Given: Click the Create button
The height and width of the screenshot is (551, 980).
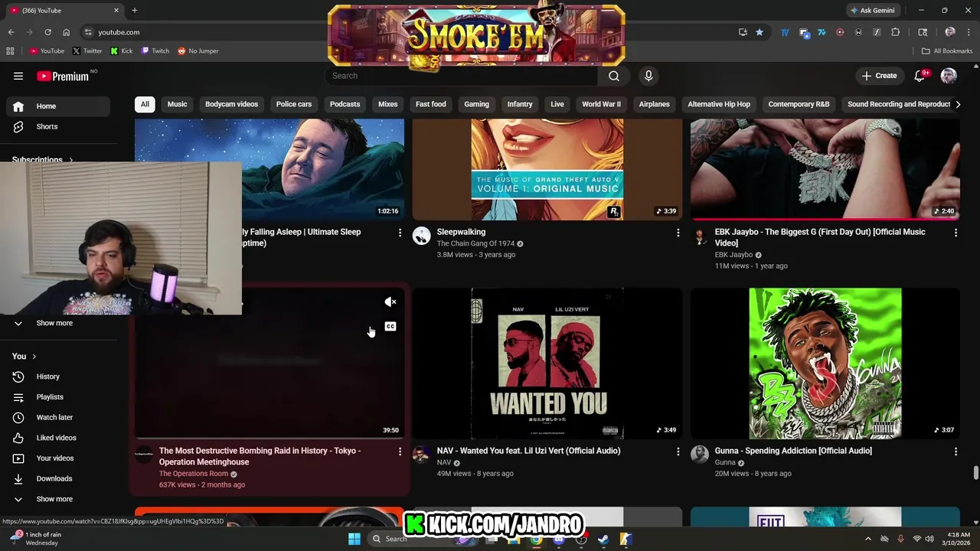Looking at the screenshot, I should point(879,76).
